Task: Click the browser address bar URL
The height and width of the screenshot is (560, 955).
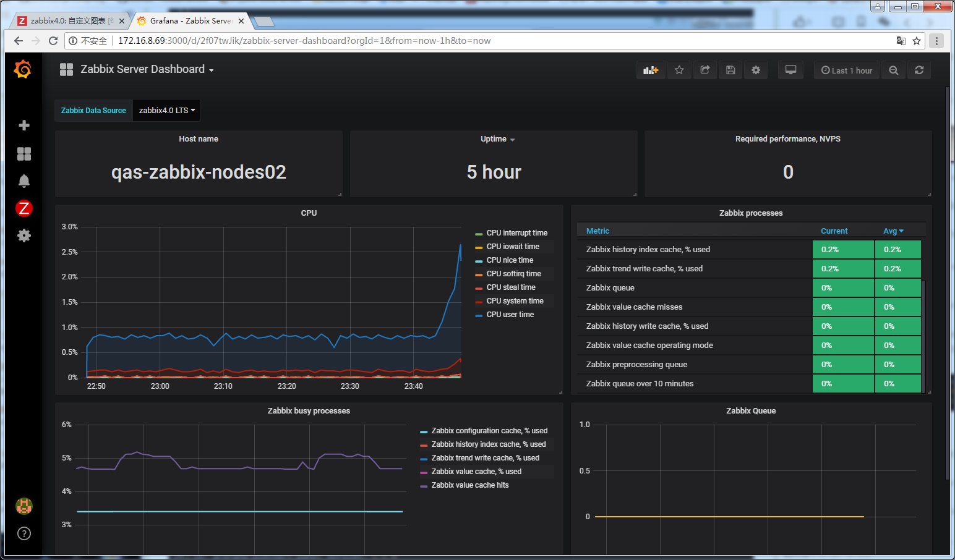Action: click(x=304, y=41)
